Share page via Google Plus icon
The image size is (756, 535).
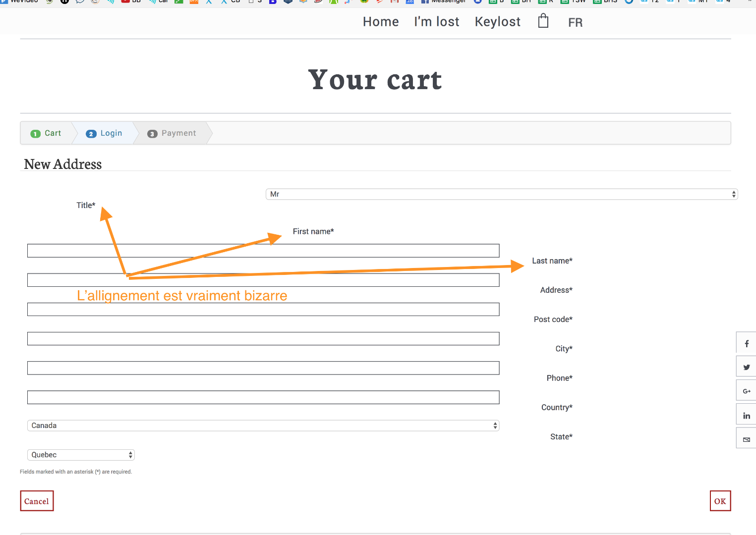[x=746, y=391]
